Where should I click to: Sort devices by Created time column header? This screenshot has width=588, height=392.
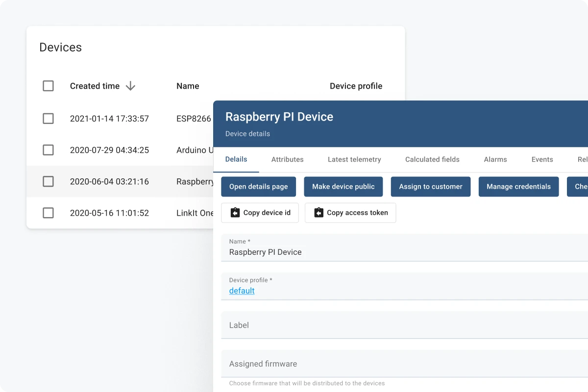tap(95, 86)
